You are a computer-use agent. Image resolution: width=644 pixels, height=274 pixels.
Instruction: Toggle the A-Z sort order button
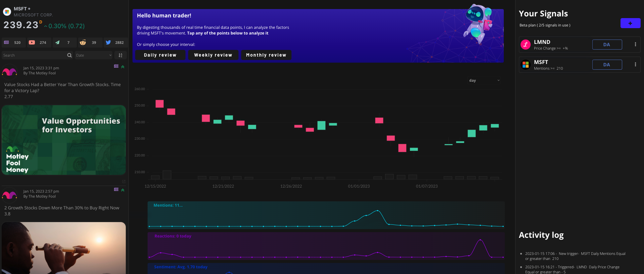(x=120, y=55)
